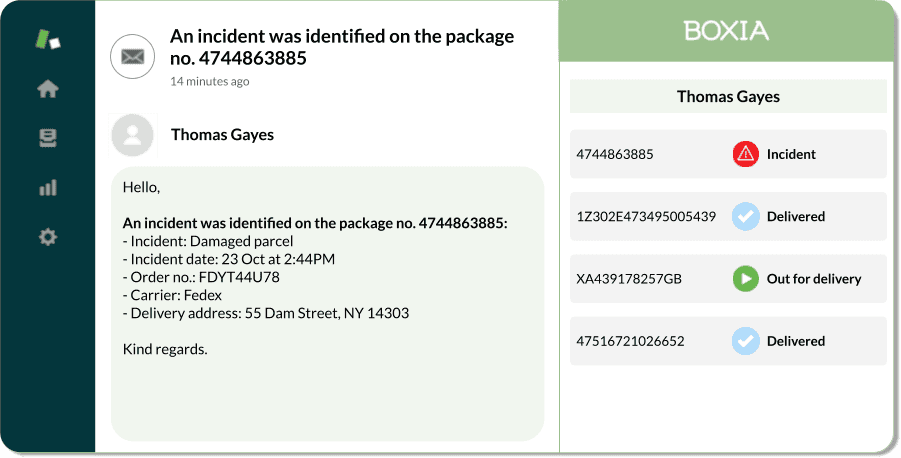Image resolution: width=901 pixels, height=458 pixels.
Task: Click Delivered checkmark for 1Z302E473495005439
Action: coord(746,217)
